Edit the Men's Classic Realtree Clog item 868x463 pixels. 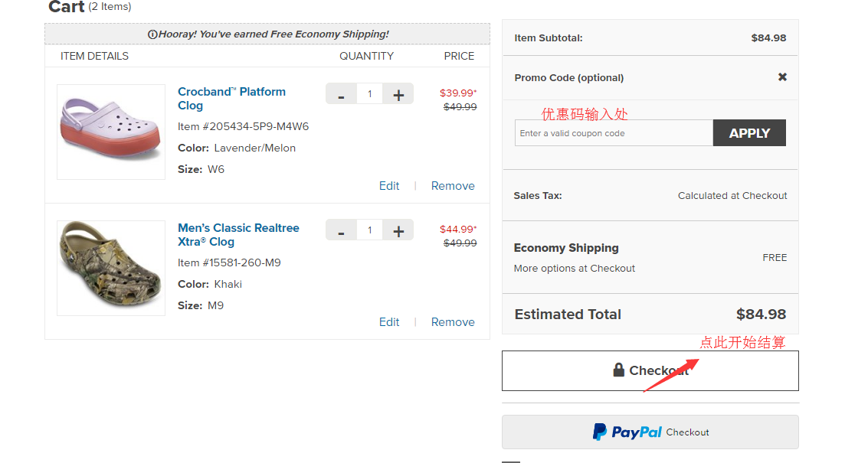point(389,322)
